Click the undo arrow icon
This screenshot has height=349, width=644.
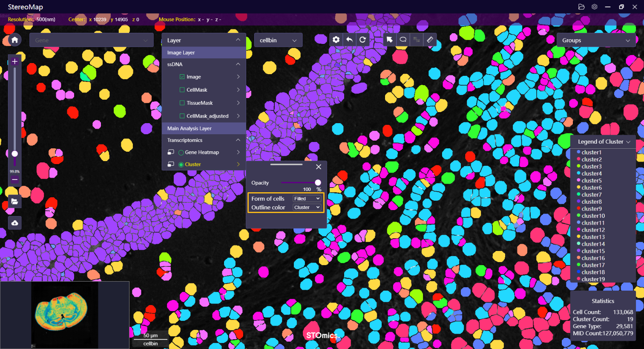point(349,40)
